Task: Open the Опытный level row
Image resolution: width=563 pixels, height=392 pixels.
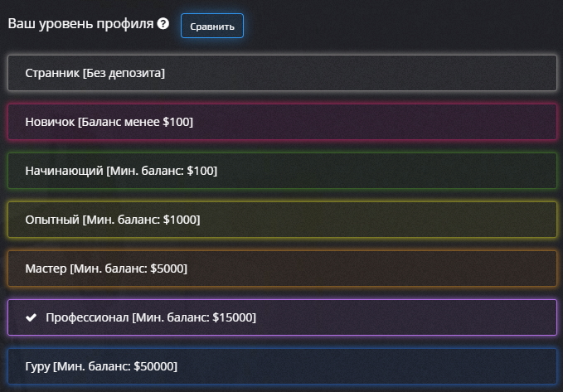Action: [281, 220]
